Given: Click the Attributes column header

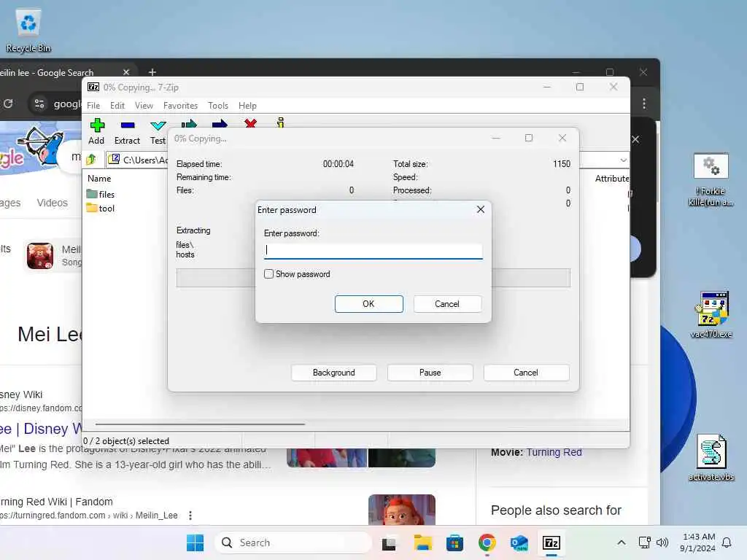Looking at the screenshot, I should coord(612,179).
